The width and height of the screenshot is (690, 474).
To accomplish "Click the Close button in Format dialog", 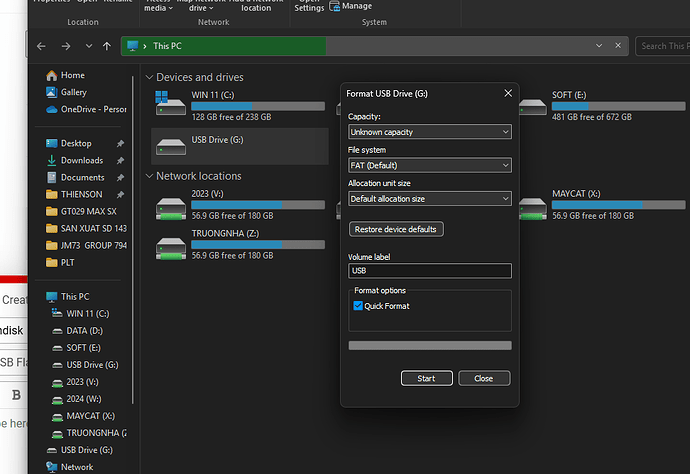I will [484, 378].
